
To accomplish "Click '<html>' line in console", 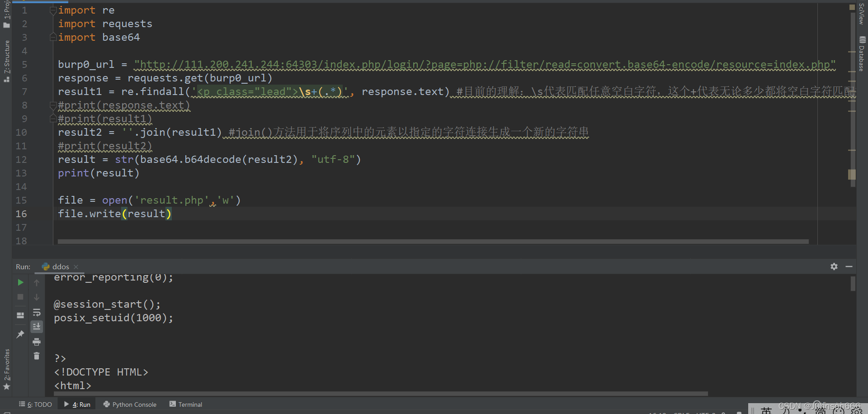I will (x=72, y=386).
